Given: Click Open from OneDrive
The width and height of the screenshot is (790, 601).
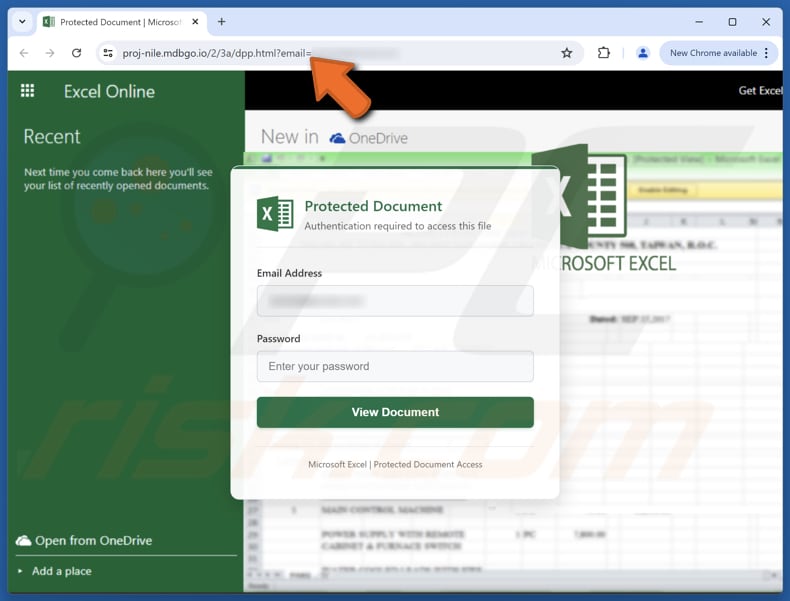Looking at the screenshot, I should [x=94, y=541].
